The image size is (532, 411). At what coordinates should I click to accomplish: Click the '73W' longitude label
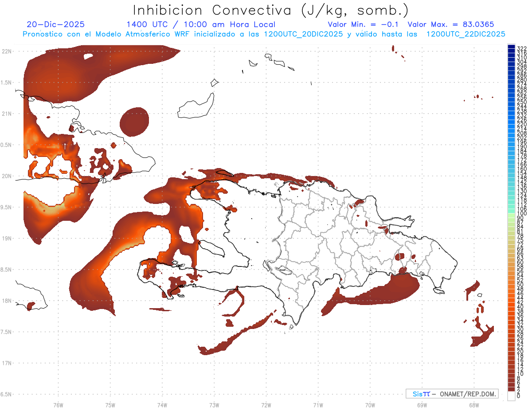[x=214, y=405]
